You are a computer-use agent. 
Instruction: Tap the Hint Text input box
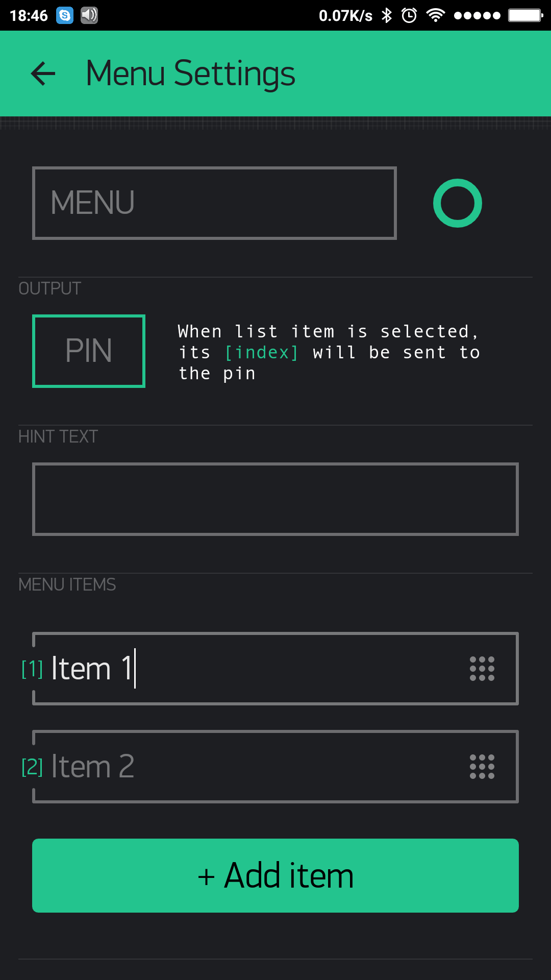pos(275,499)
